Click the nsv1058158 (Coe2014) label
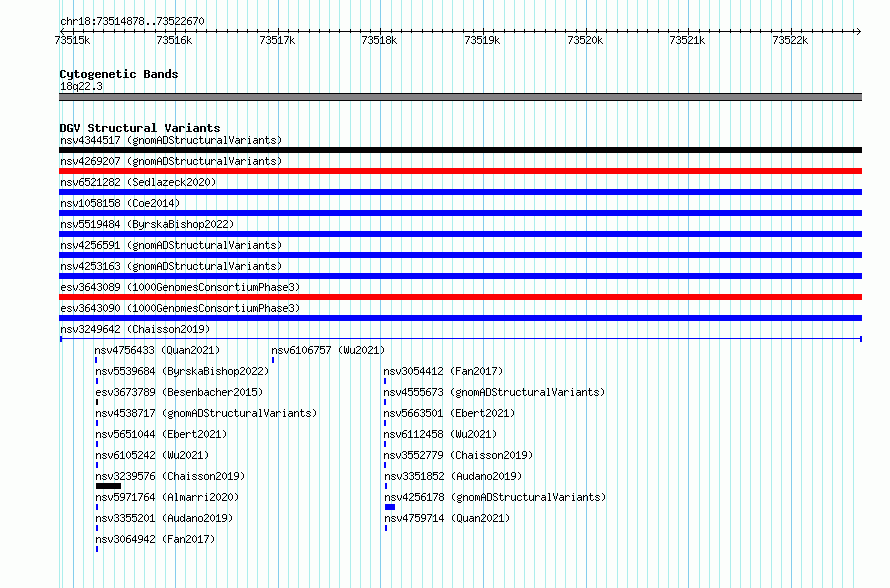Image resolution: width=890 pixels, height=588 pixels. [120, 203]
